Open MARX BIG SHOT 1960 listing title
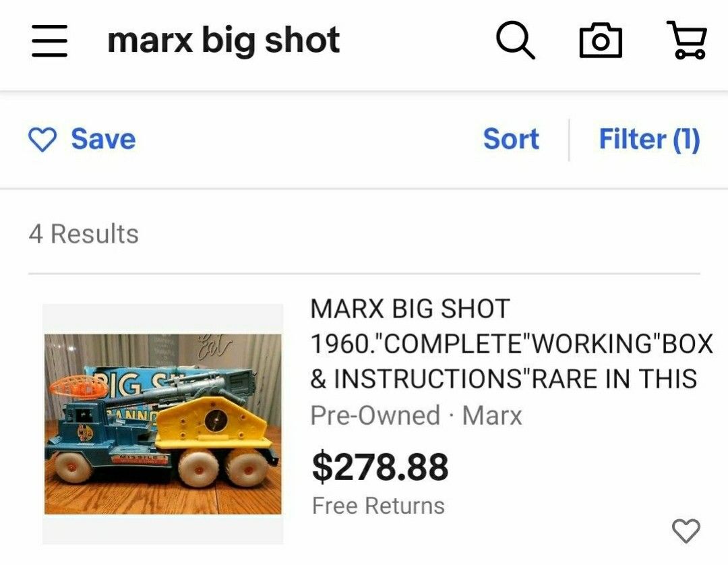The height and width of the screenshot is (565, 728). [511, 344]
